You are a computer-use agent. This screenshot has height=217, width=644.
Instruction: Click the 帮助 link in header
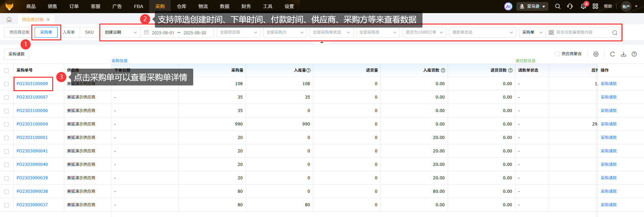[608, 6]
